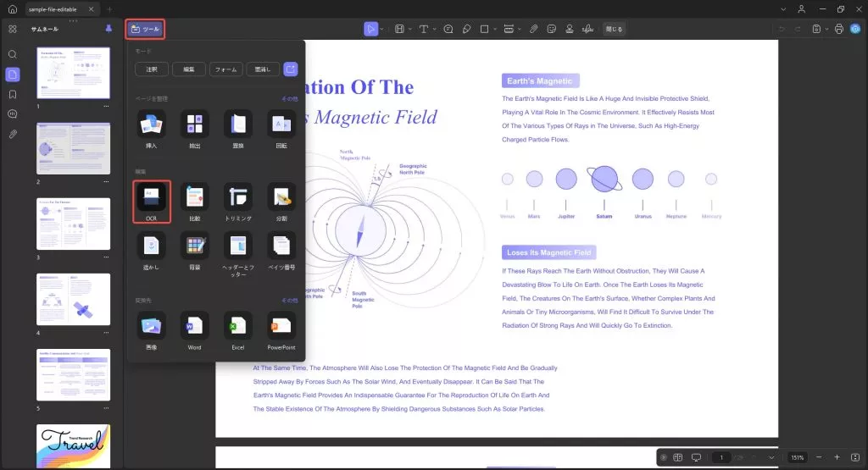Open the UPDF AI assistant icon
868x470 pixels.
856,29
